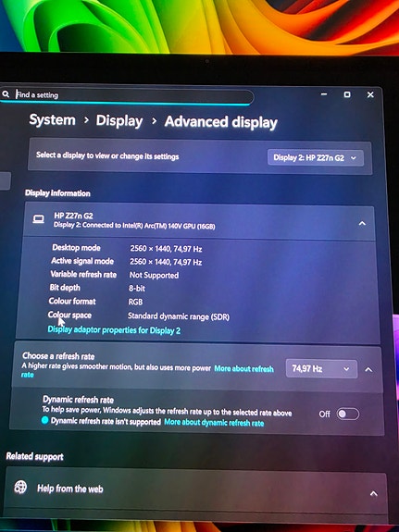Toggle the Dynamic refresh rate switch
Viewport: 399px width, 532px height.
click(348, 414)
